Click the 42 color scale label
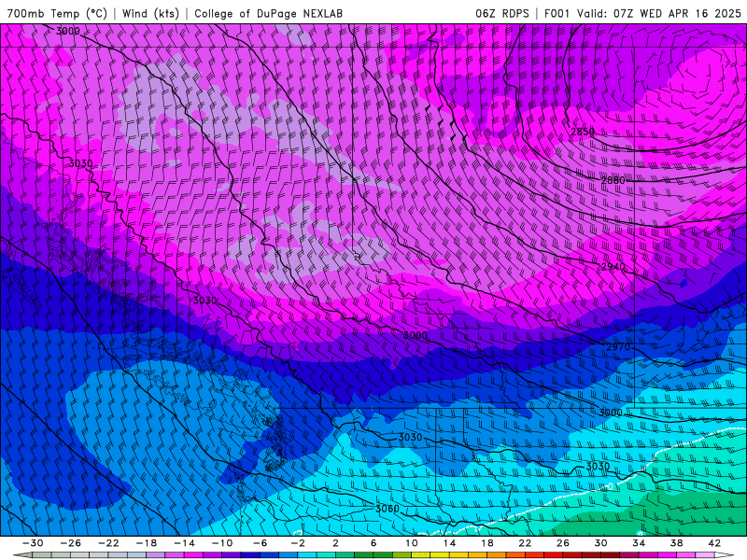 click(x=713, y=543)
